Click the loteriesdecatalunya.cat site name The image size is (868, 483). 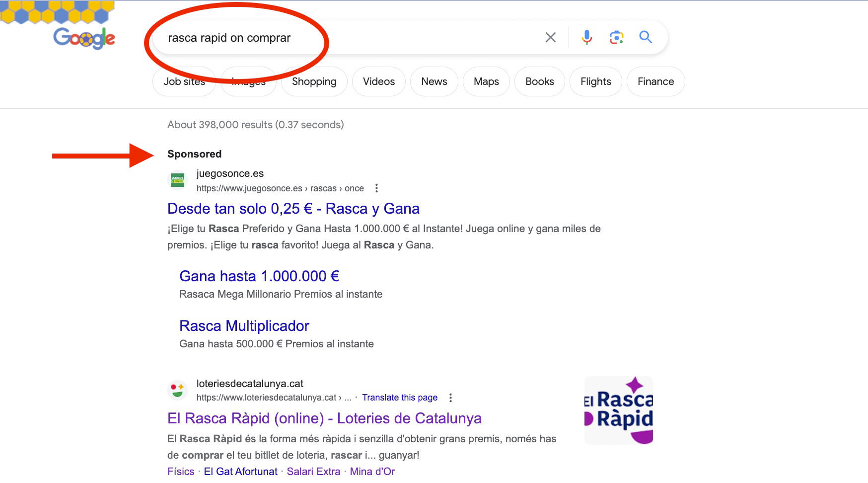point(250,384)
